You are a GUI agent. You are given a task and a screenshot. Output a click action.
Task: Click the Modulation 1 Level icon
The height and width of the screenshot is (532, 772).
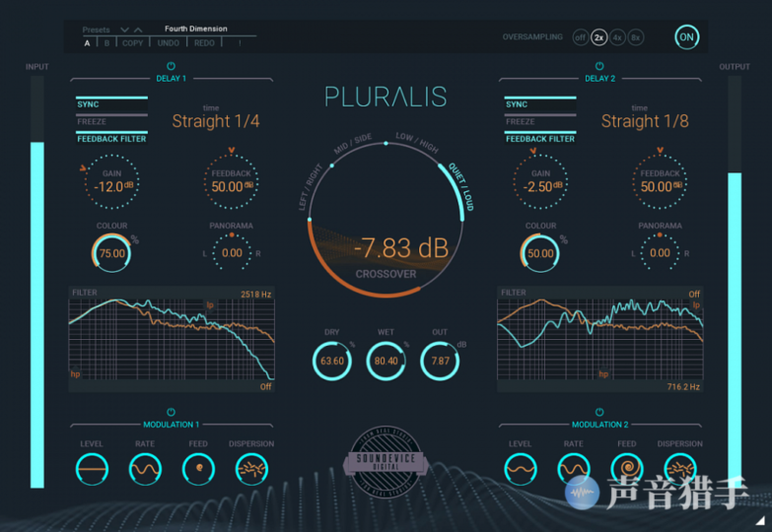coord(92,469)
